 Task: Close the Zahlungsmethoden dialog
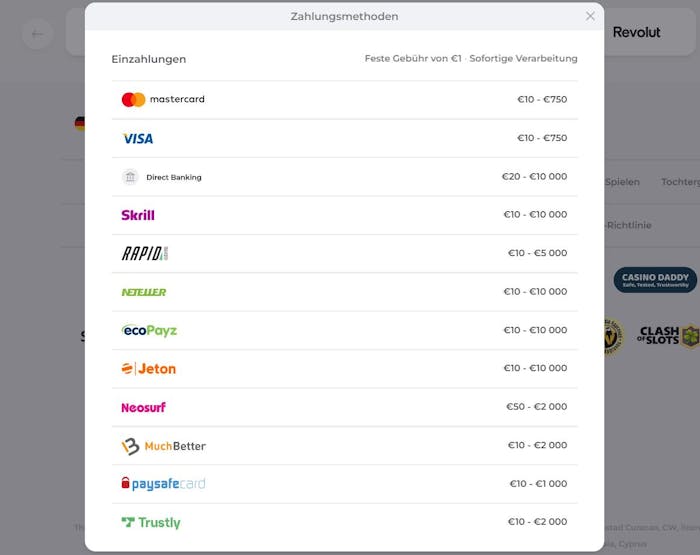590,16
